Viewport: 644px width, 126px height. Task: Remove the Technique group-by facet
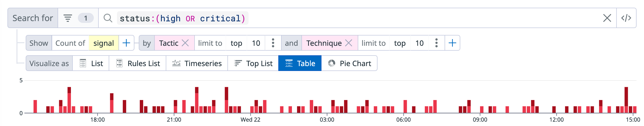(349, 43)
